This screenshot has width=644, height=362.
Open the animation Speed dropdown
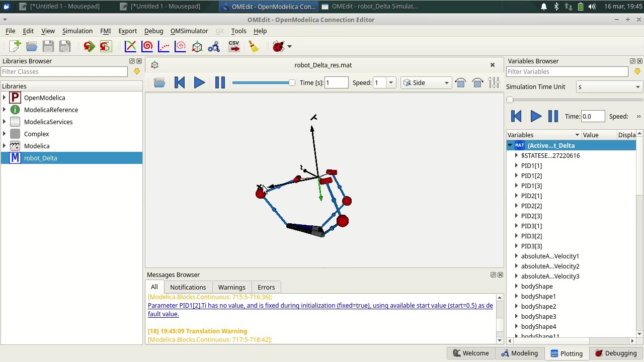point(391,82)
